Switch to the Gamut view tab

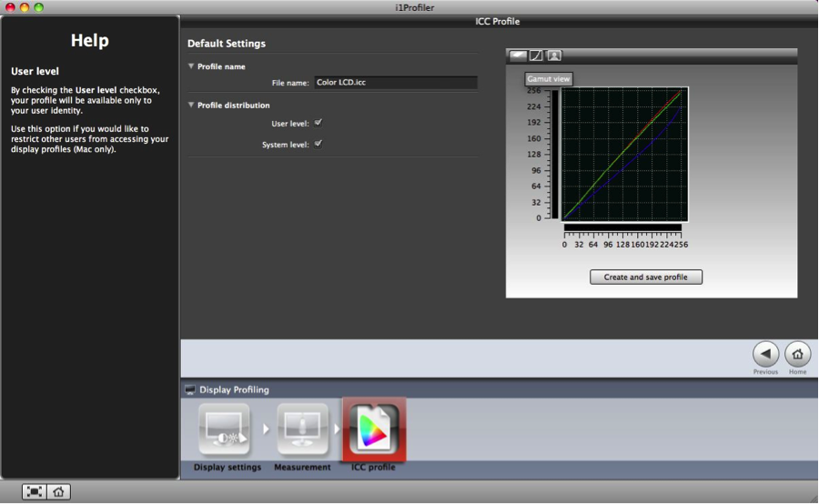click(x=518, y=55)
